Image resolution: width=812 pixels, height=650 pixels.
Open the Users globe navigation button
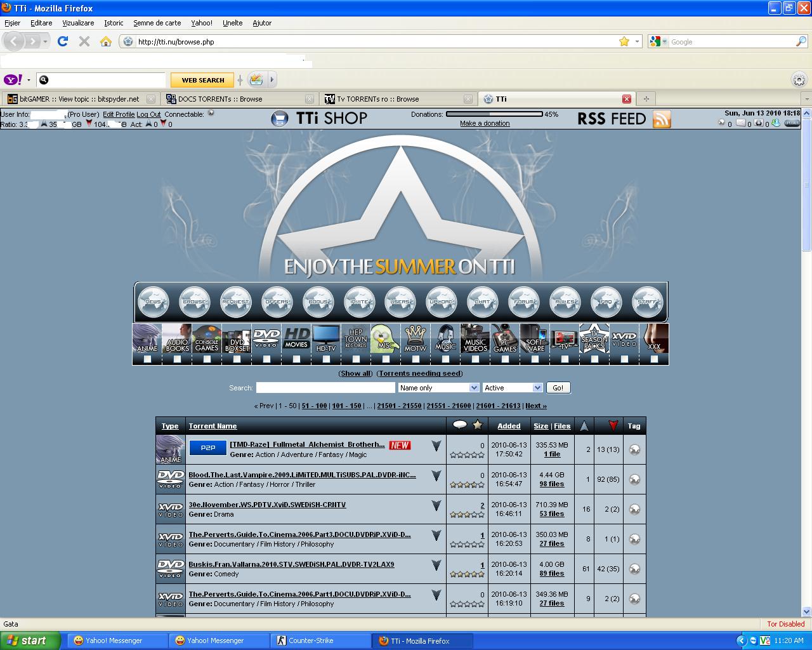tap(400, 302)
